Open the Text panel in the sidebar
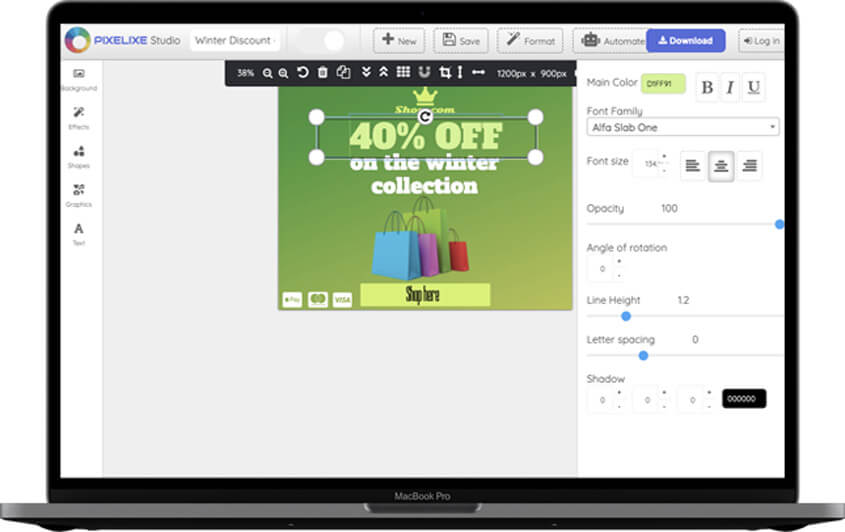Screen dimensions: 845x532 tap(79, 233)
